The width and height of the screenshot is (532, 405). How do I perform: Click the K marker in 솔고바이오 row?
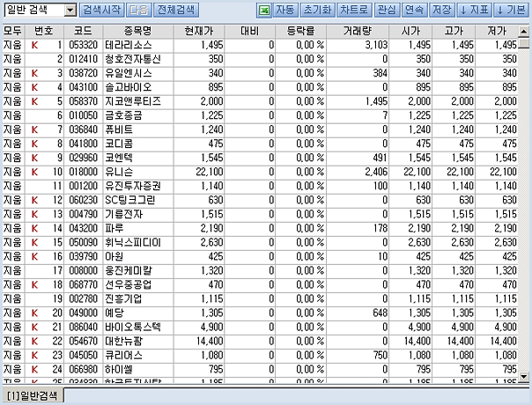tap(34, 87)
